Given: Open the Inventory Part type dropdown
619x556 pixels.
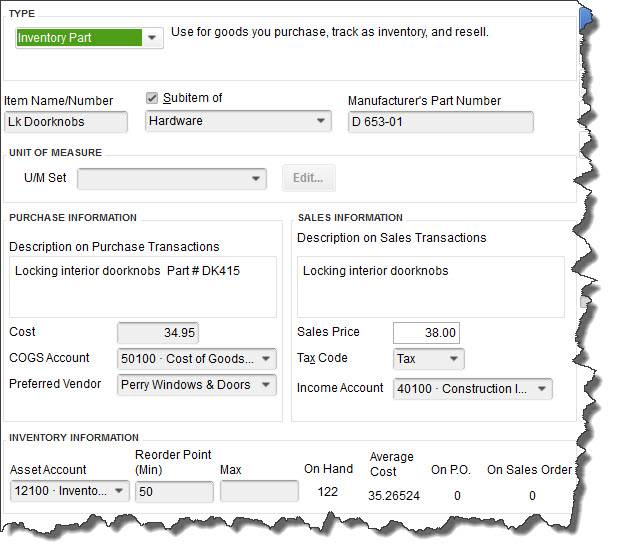Looking at the screenshot, I should click(152, 38).
